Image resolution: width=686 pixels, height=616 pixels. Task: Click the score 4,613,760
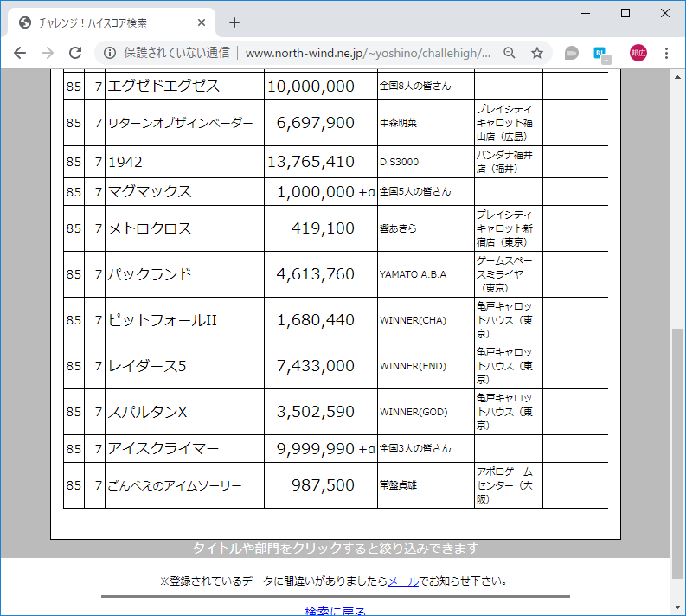(316, 274)
